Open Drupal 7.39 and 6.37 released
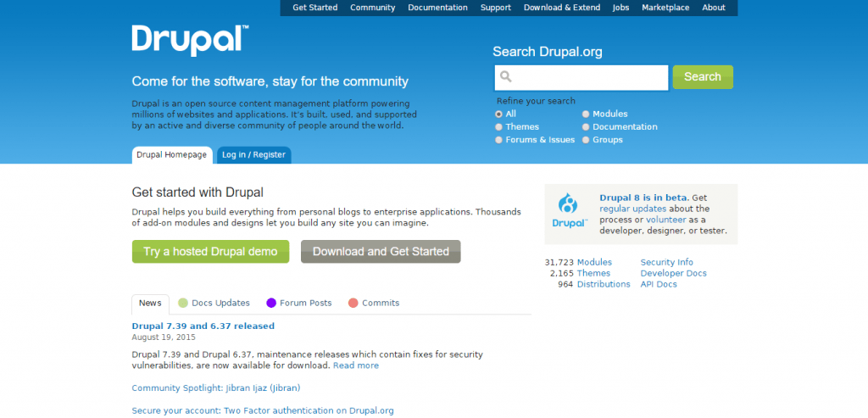 (x=203, y=326)
